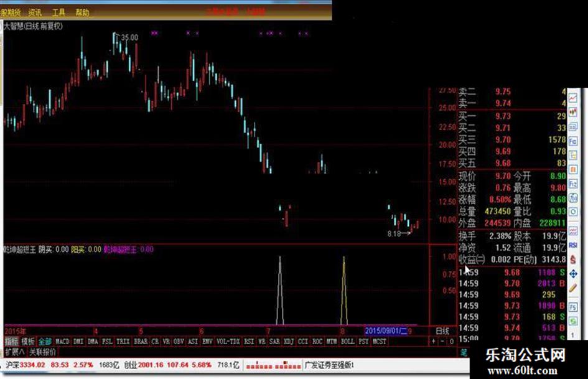This screenshot has width=588, height=379.
Task: Click the 8.18 low price label
Action: (394, 234)
